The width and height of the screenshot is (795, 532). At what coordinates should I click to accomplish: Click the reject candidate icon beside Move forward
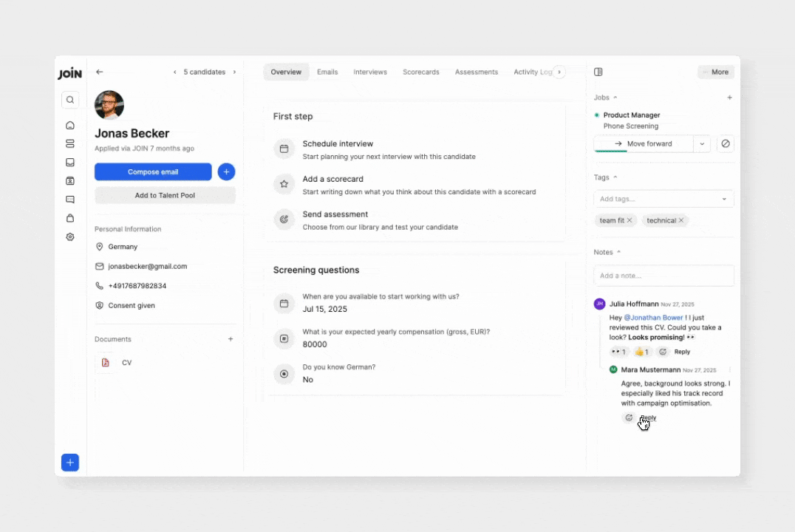(725, 144)
